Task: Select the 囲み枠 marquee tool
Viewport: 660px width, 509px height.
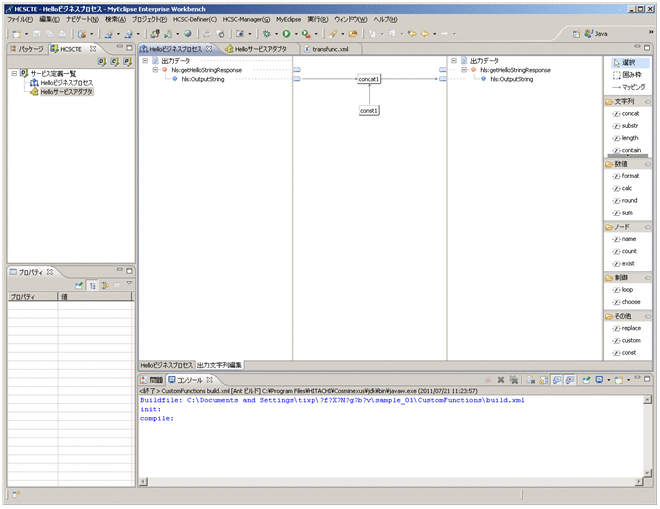Action: (x=628, y=75)
